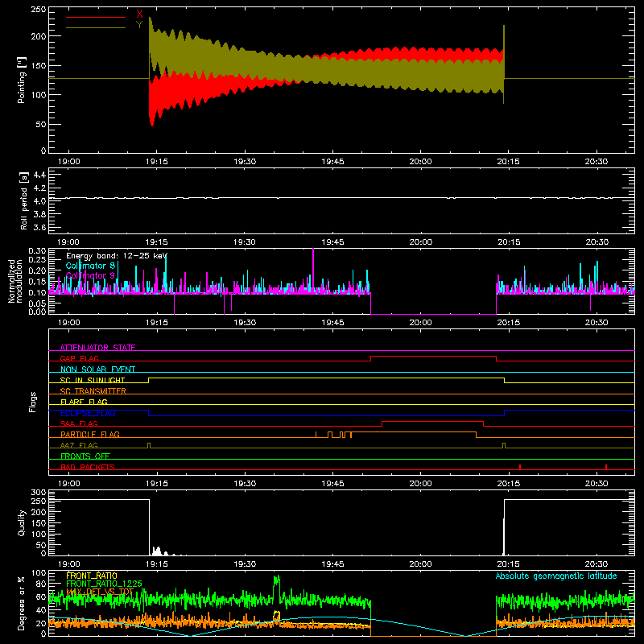Click the first BAD_PACKETS spike after 20:15
Viewport: 644px width, 644px height.
coord(520,467)
